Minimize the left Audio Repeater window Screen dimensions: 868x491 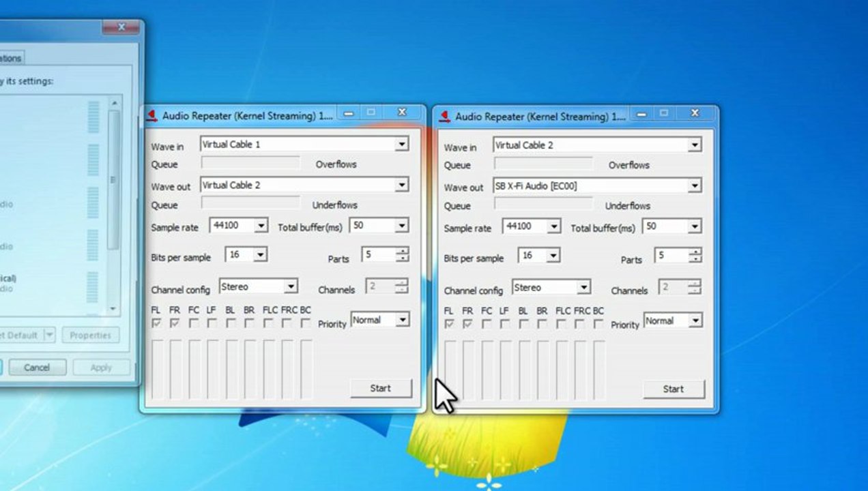[x=349, y=113]
